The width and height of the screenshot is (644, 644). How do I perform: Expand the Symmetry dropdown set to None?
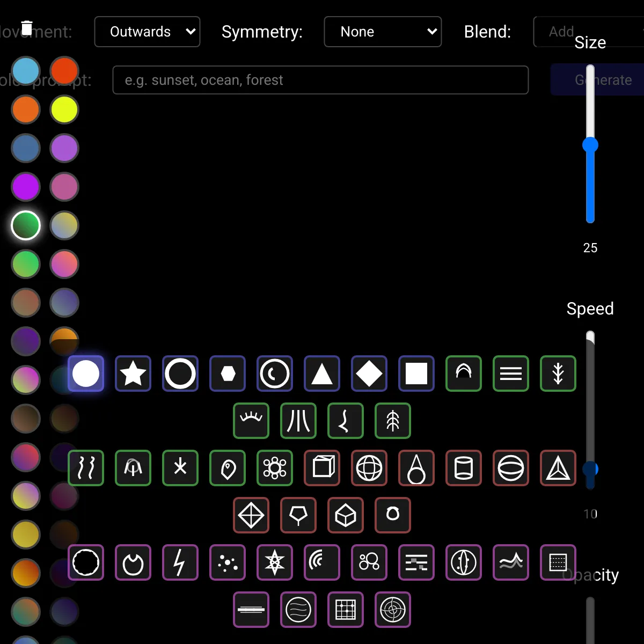(x=383, y=32)
